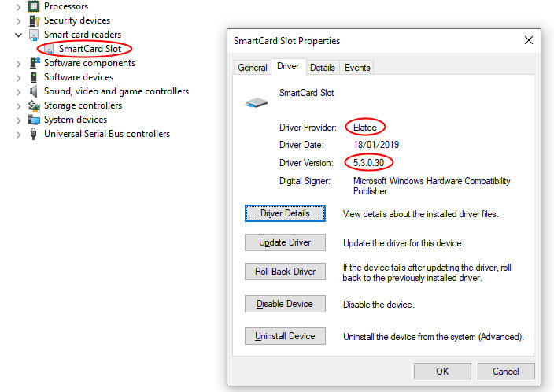Image resolution: width=554 pixels, height=392 pixels.
Task: Click the Uninstall Device button
Action: coord(285,336)
